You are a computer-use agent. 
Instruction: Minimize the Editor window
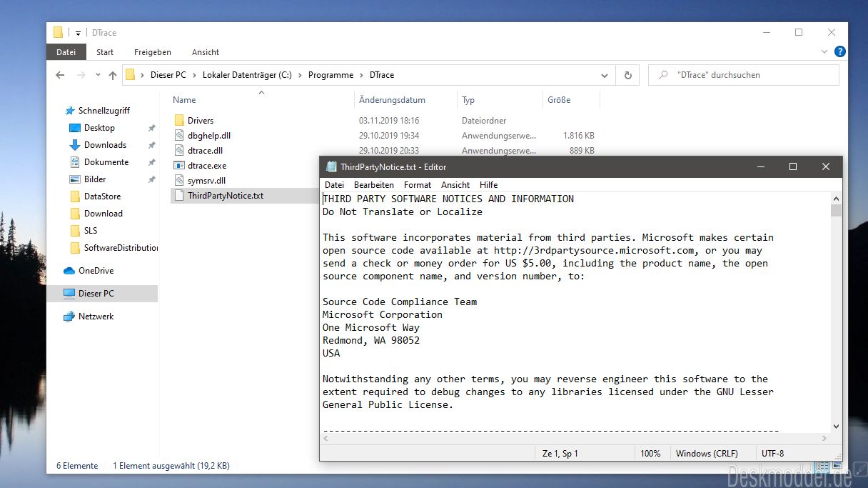(760, 167)
